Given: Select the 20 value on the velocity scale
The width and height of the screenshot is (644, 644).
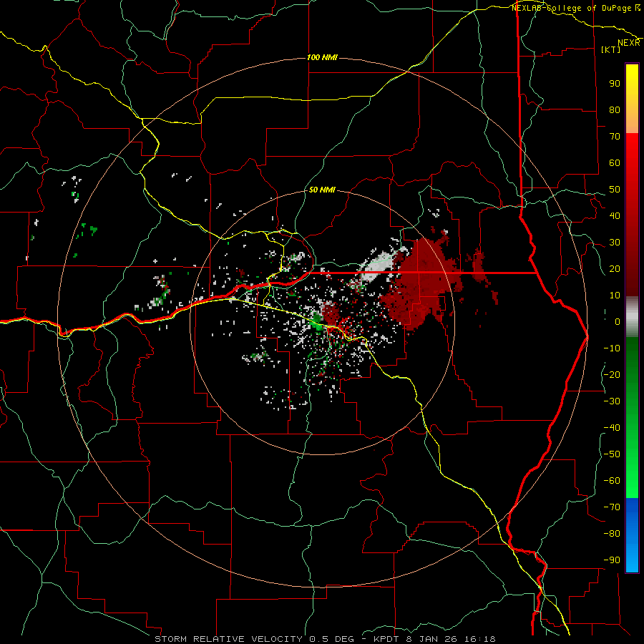Looking at the screenshot, I should click(x=615, y=269).
